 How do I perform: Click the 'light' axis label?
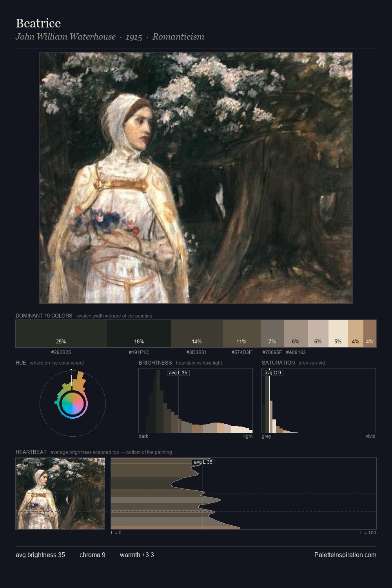[248, 436]
